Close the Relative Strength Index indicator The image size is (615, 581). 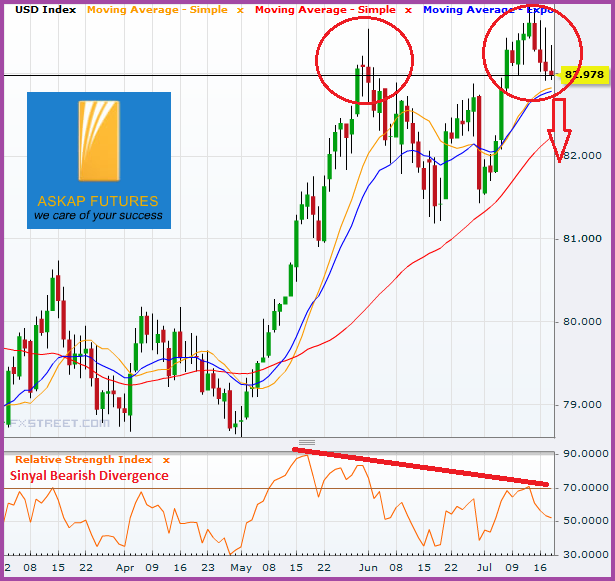(167, 460)
